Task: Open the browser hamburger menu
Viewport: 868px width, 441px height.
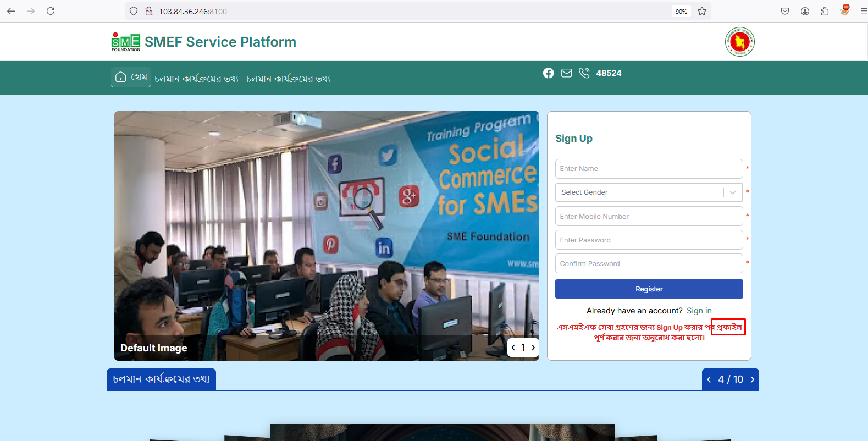Action: (x=864, y=11)
